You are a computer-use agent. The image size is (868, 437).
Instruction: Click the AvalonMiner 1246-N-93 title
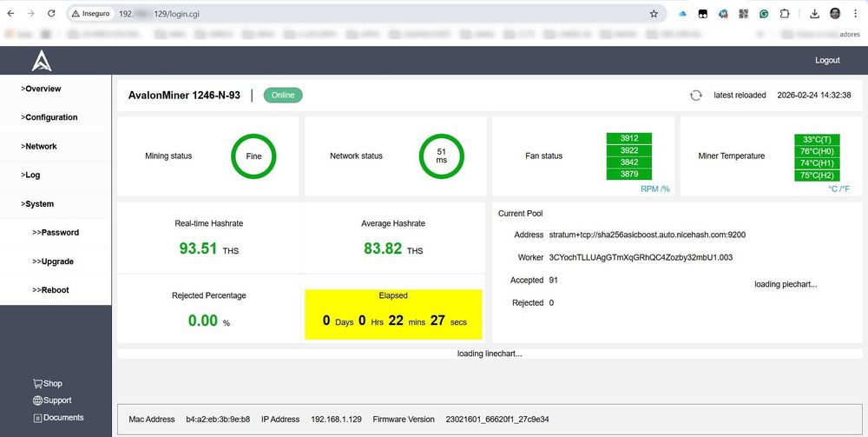click(x=184, y=96)
